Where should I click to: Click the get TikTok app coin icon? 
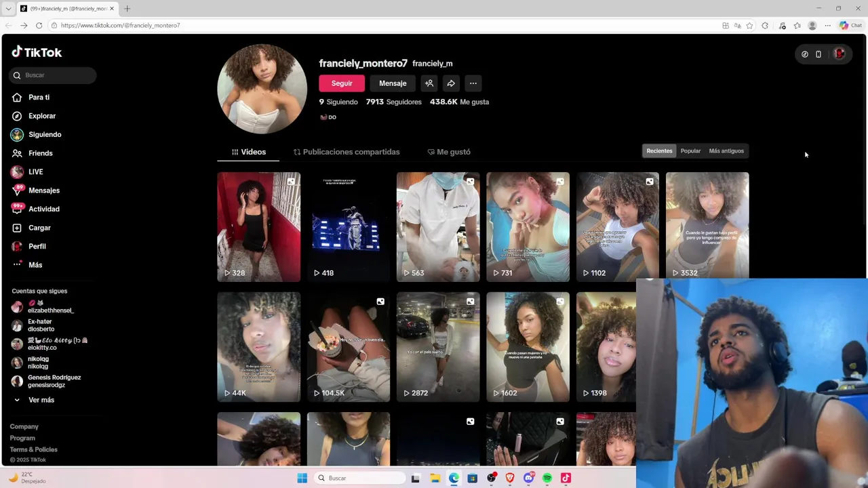coord(805,54)
